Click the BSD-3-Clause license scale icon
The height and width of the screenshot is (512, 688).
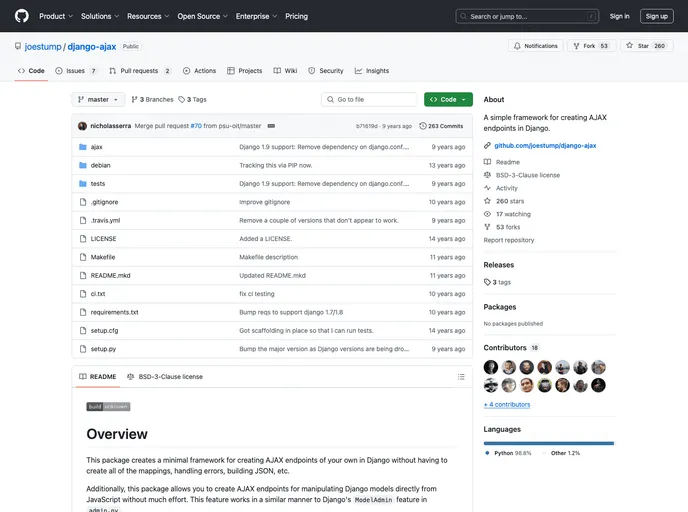pos(487,175)
